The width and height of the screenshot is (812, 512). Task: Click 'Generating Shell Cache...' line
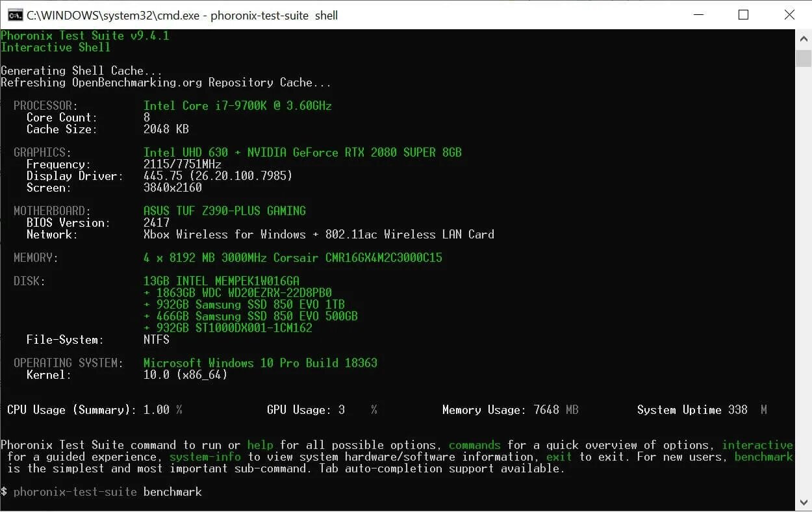pos(82,71)
